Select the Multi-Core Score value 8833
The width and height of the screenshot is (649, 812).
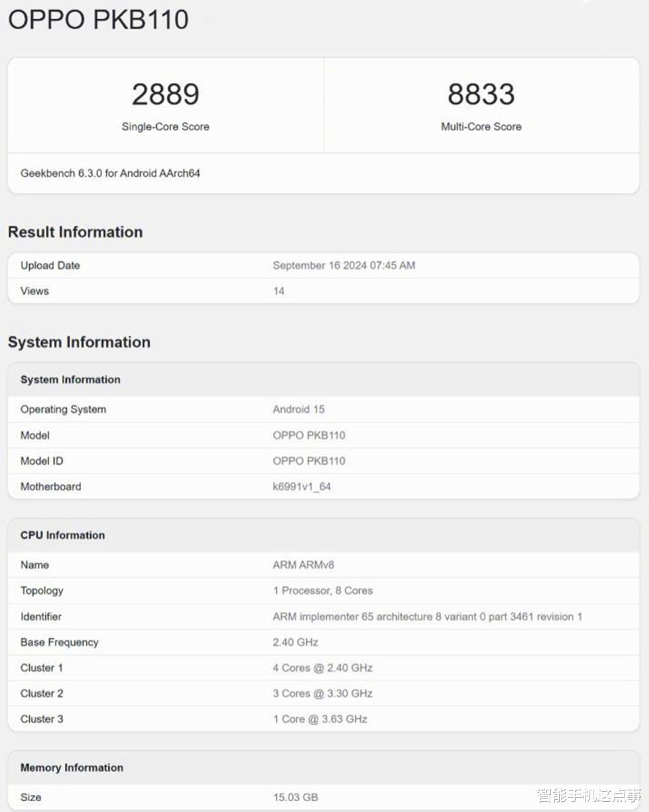coord(481,95)
